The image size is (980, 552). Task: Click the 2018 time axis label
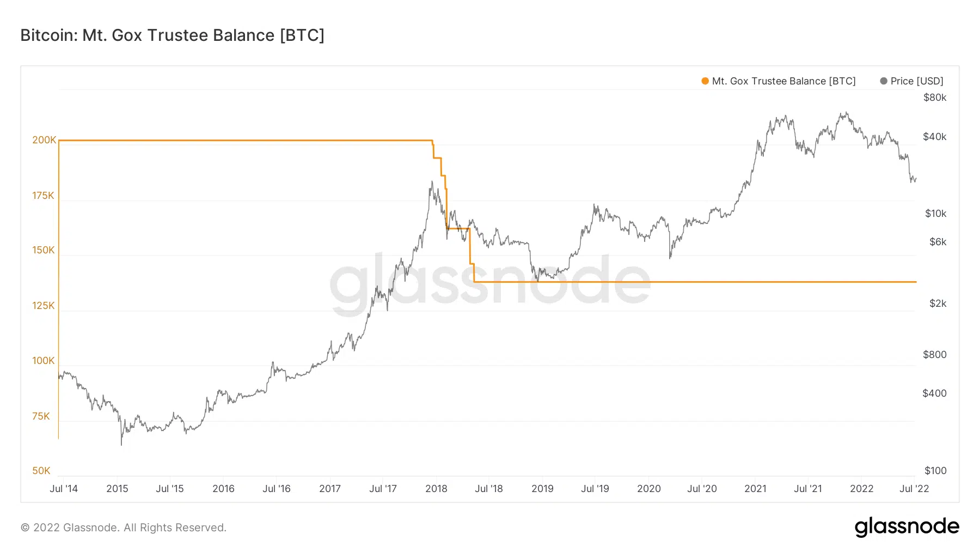436,489
